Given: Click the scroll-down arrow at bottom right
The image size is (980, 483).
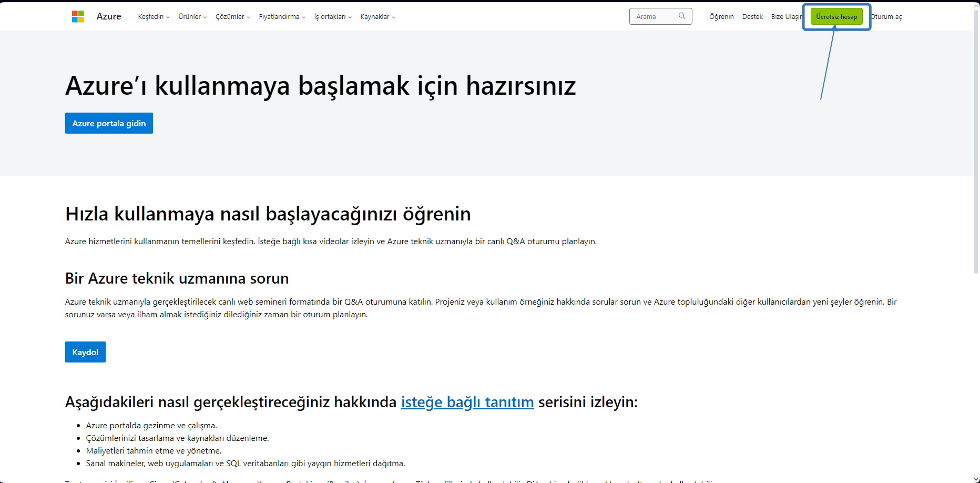Looking at the screenshot, I should (976, 478).
